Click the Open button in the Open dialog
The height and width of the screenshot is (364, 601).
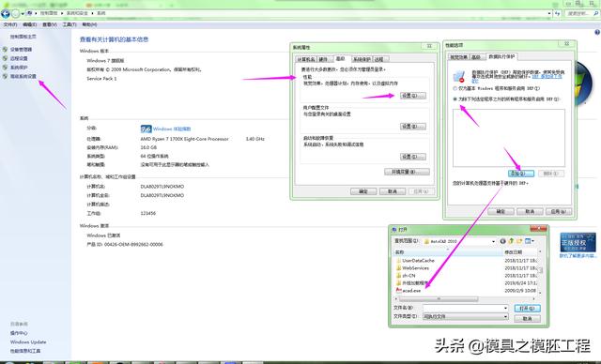528,309
